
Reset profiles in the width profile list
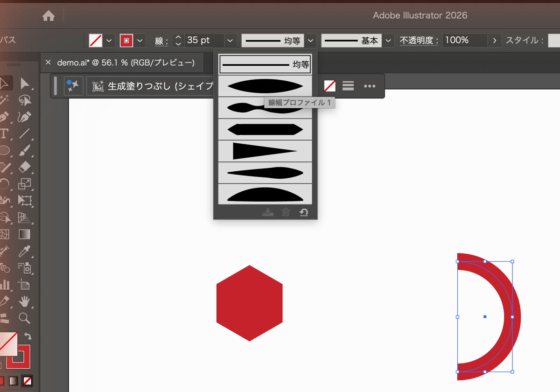coord(304,212)
